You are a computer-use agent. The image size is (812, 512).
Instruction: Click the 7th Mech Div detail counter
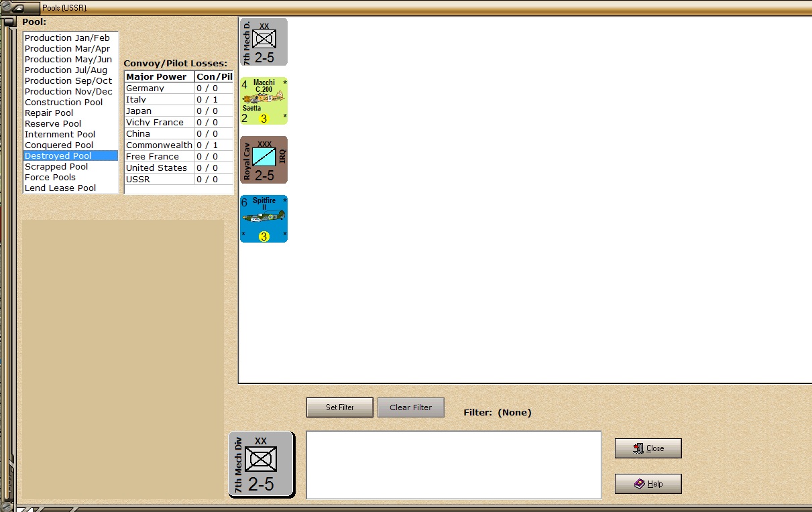pos(262,464)
